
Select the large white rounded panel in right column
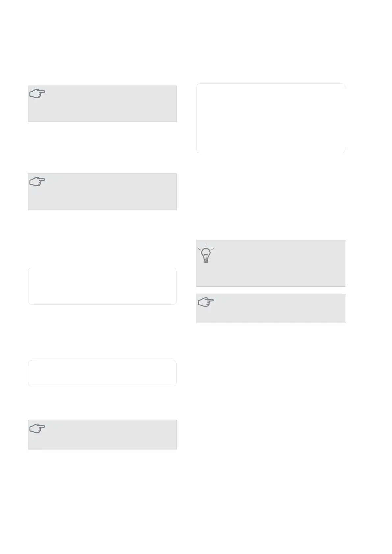(x=271, y=118)
